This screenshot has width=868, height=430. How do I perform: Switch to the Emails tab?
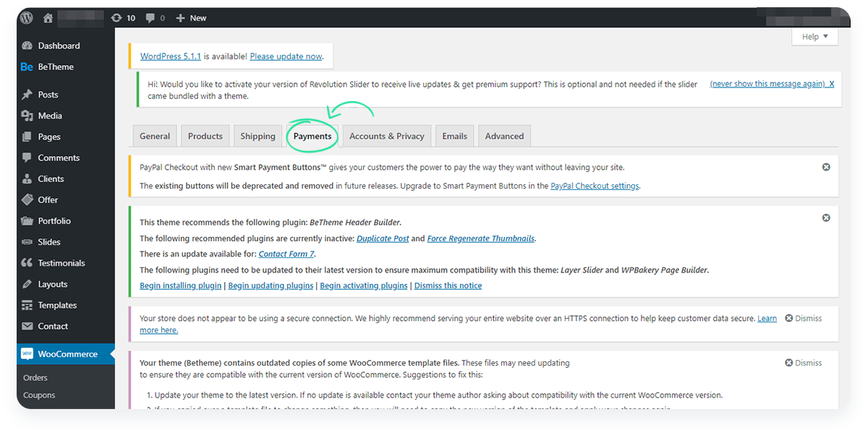pos(455,136)
